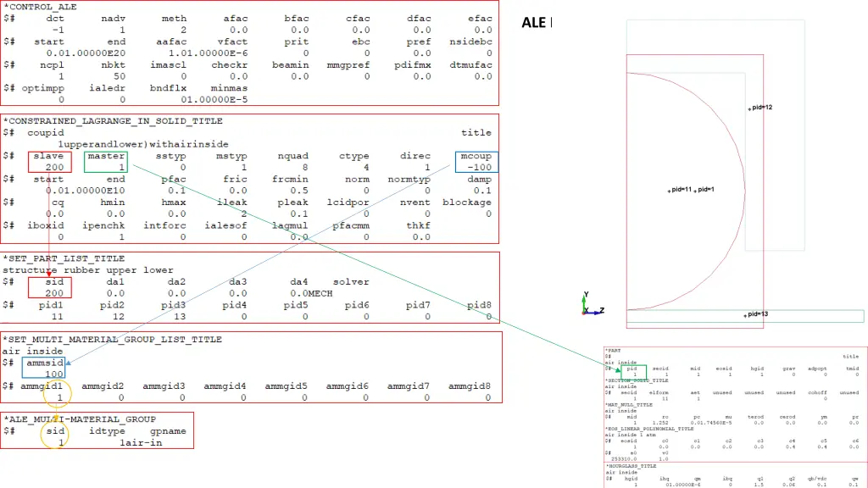Click the 'thkf' field label
Image resolution: width=868 pixels, height=488 pixels.
[419, 225]
